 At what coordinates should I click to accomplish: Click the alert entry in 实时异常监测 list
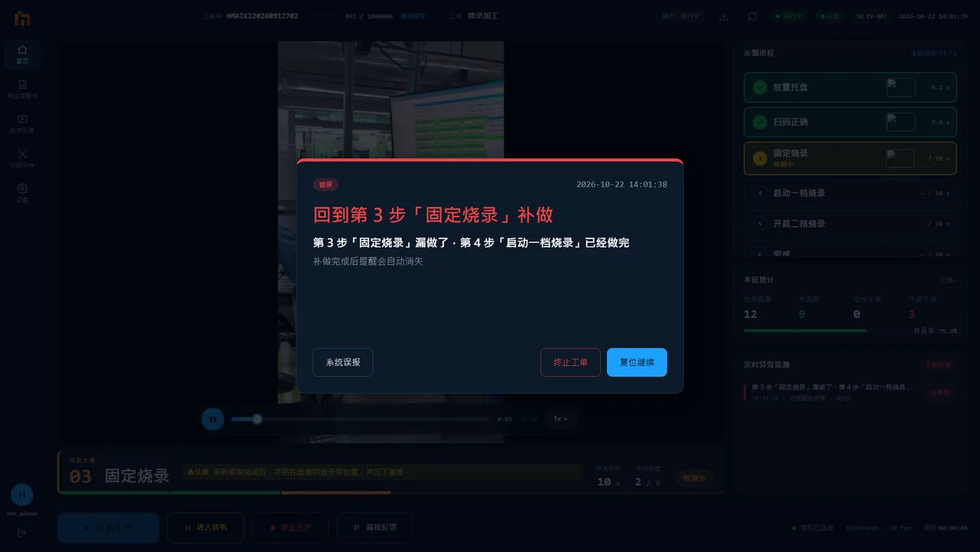click(850, 392)
